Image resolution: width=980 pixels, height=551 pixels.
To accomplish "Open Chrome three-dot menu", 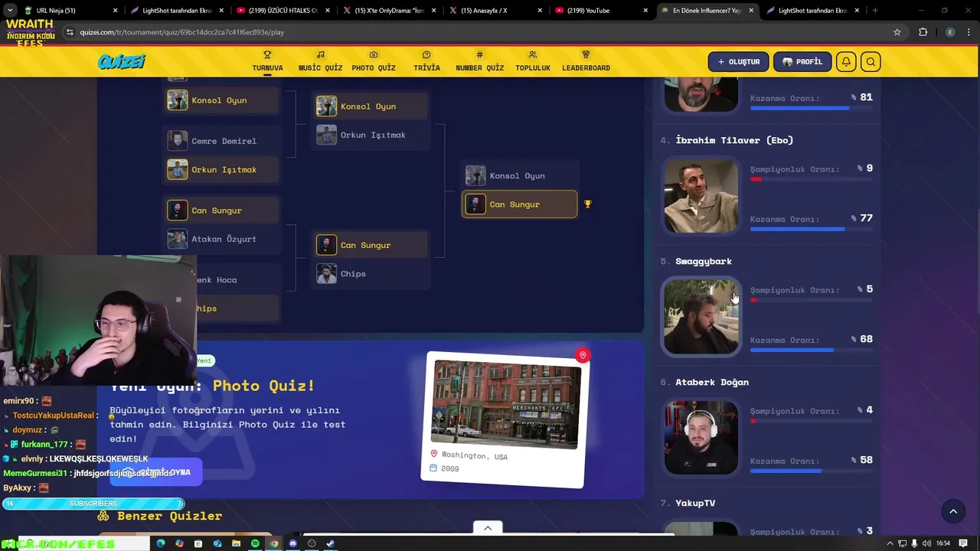I will (x=969, y=32).
